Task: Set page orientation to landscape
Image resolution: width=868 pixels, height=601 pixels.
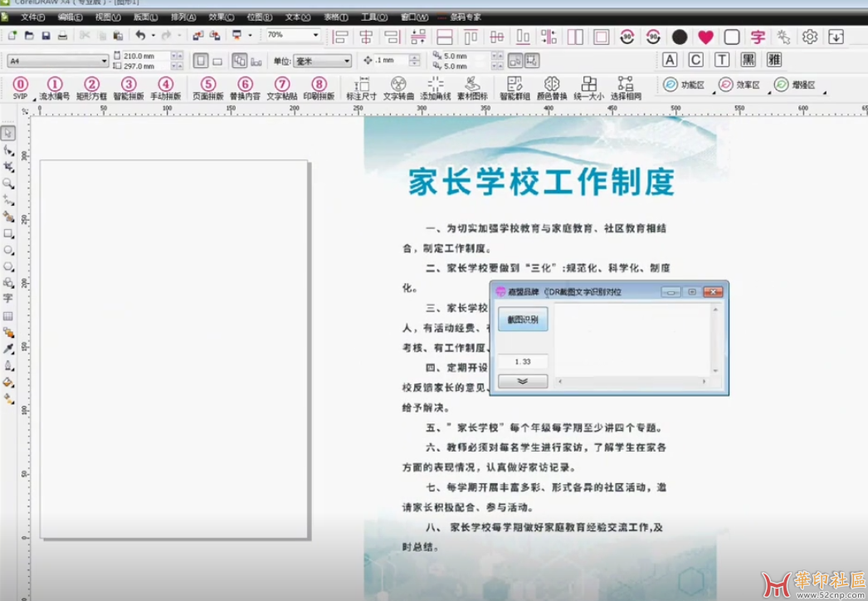Action: (217, 61)
